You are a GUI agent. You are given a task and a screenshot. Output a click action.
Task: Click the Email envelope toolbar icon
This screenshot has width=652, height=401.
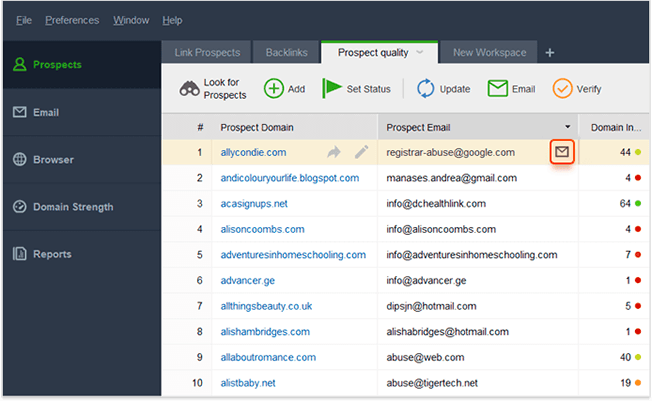point(497,89)
